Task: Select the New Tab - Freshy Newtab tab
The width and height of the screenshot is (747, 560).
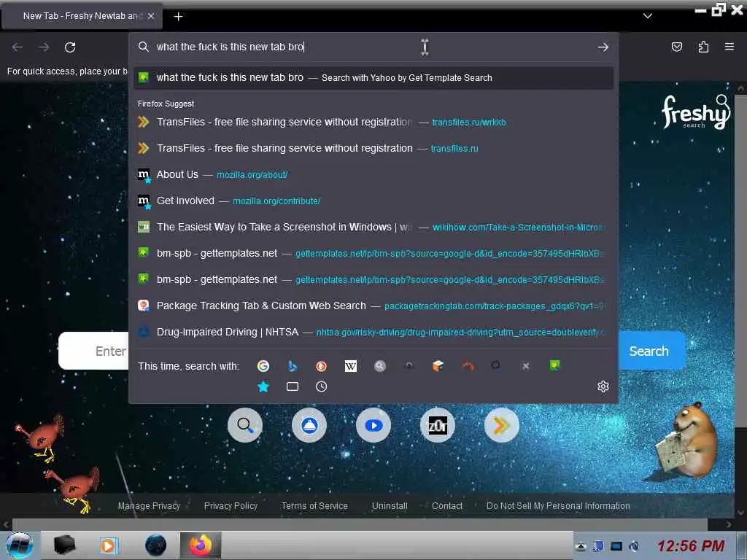Action: (82, 16)
